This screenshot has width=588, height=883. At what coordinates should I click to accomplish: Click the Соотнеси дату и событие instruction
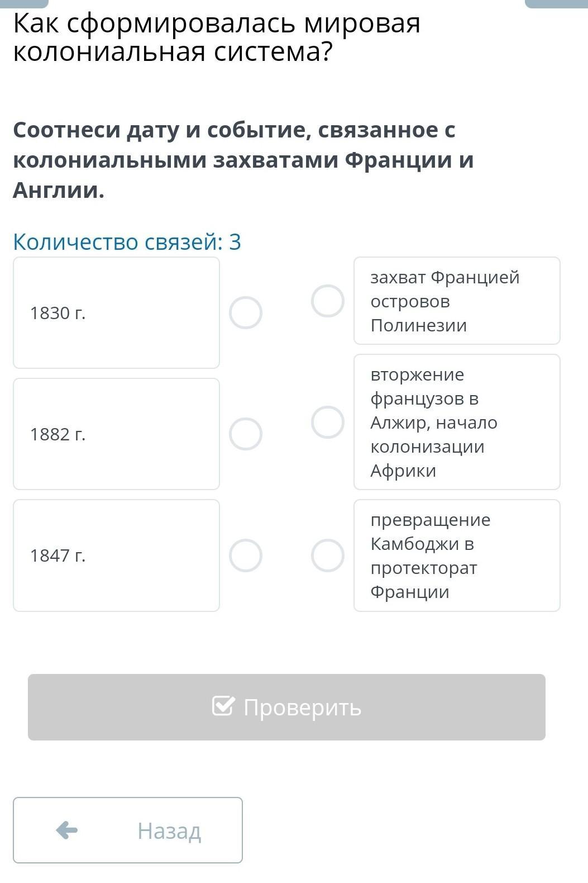click(x=243, y=160)
